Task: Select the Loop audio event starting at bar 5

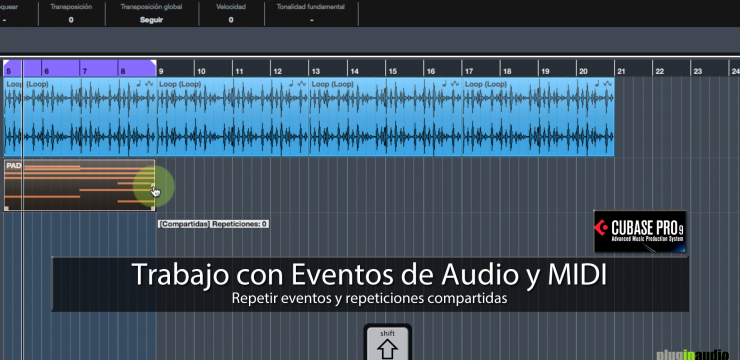Action: pos(80,117)
